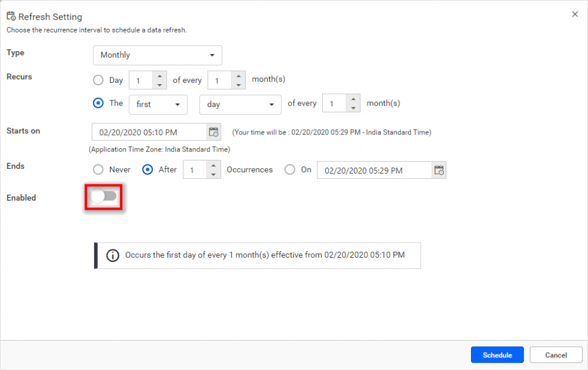Select 'Never' for the Ends option
The image size is (588, 370).
click(x=98, y=169)
